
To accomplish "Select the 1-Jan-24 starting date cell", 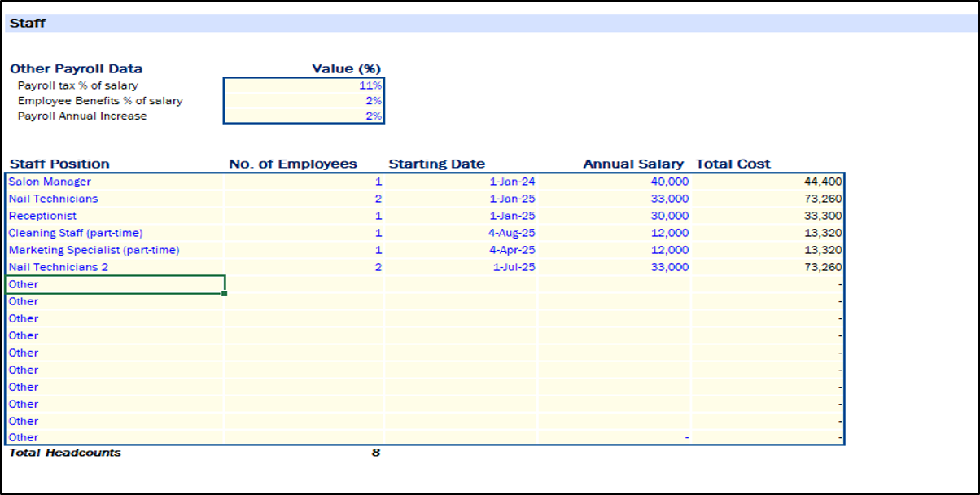I will (461, 182).
